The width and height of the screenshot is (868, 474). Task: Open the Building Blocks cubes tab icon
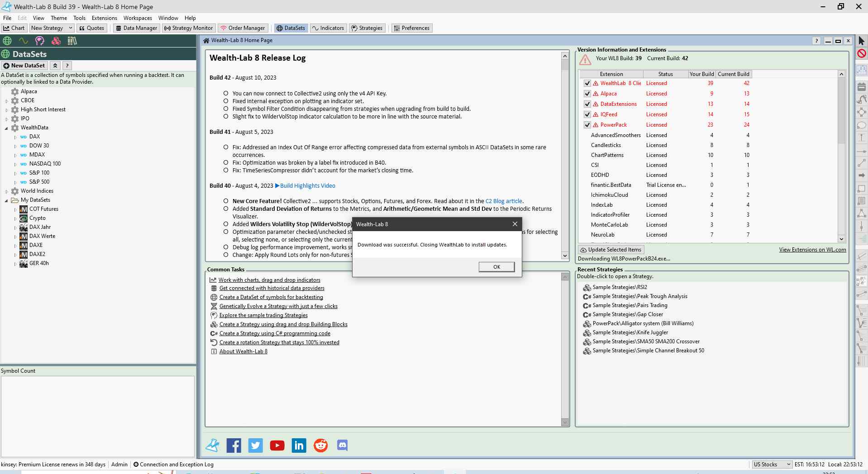click(x=56, y=41)
